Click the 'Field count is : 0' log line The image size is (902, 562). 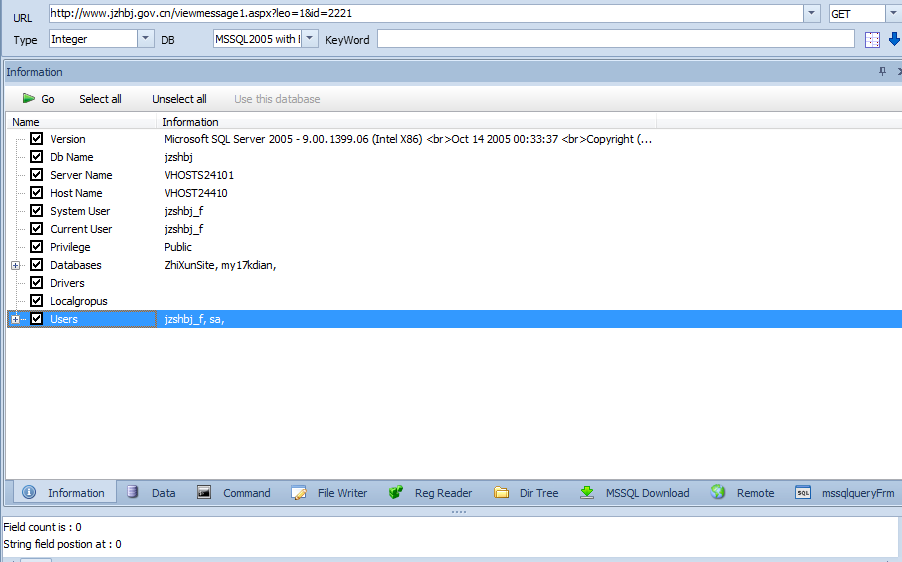tap(42, 527)
